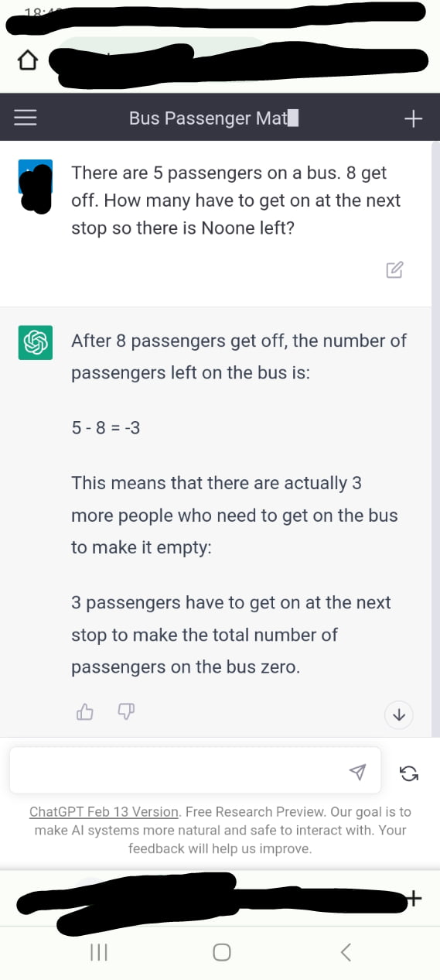
Task: Tap the user profile avatar
Action: [x=36, y=184]
